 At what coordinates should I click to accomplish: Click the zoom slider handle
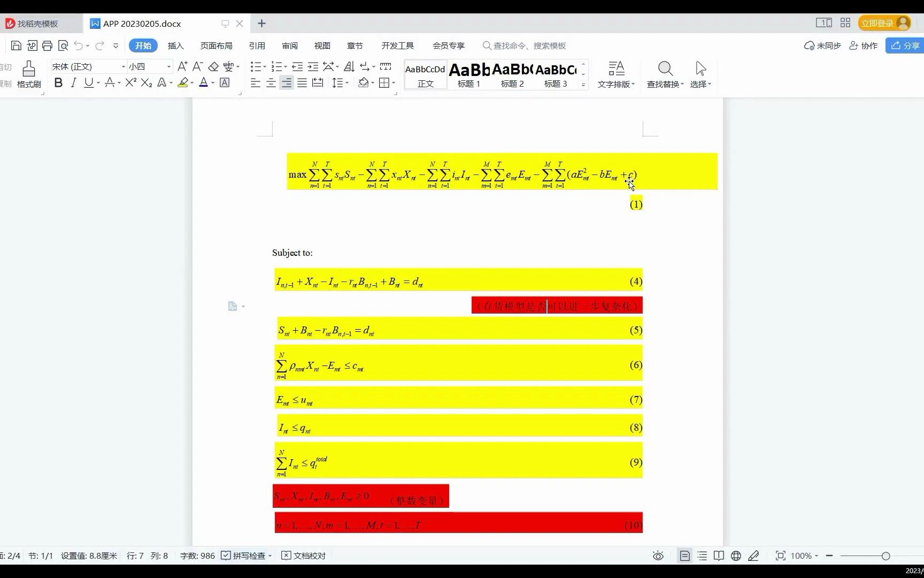click(885, 556)
